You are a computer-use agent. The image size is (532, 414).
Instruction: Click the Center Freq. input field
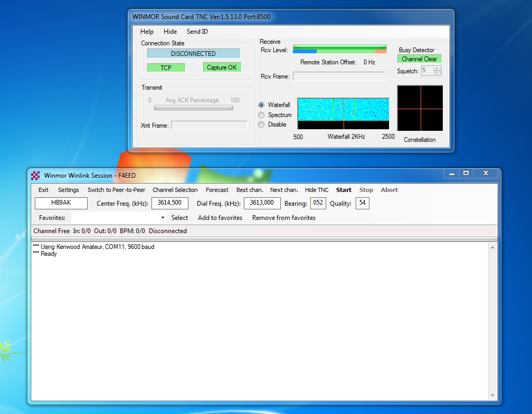click(x=169, y=203)
